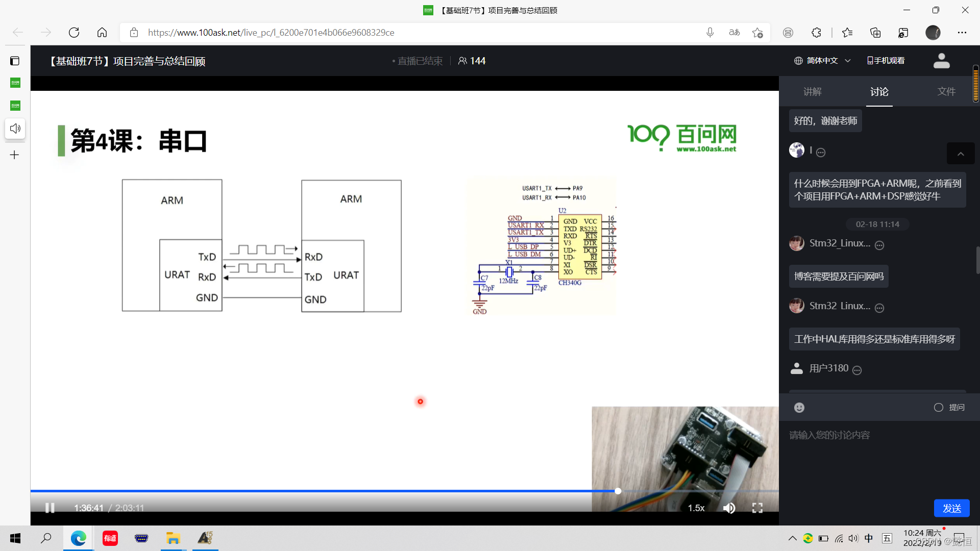
Task: Click the HAL库 question chat message
Action: click(874, 339)
